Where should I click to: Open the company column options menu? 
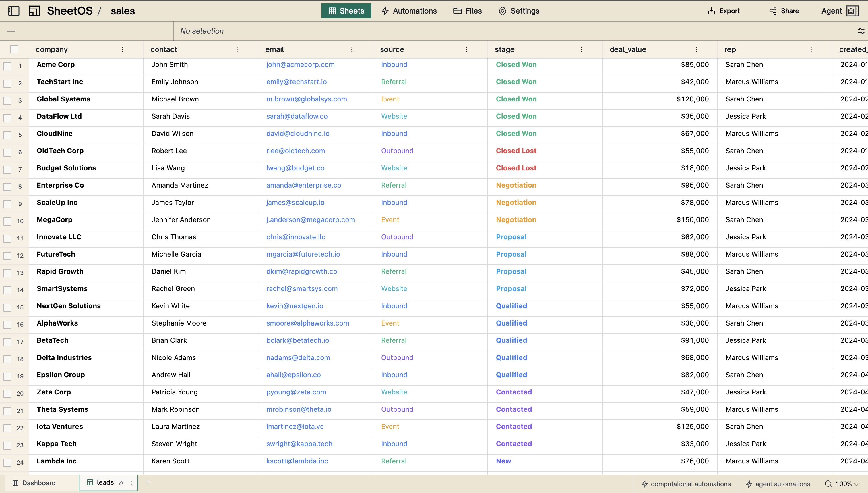[122, 49]
